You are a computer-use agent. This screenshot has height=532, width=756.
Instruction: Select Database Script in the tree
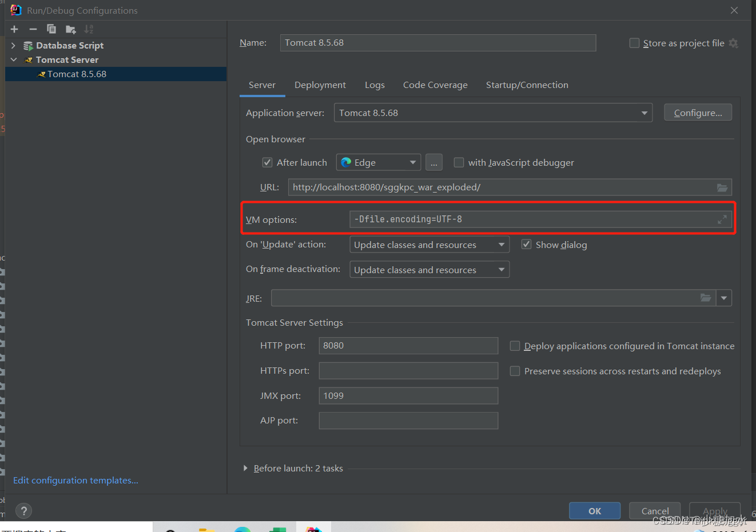coord(70,45)
